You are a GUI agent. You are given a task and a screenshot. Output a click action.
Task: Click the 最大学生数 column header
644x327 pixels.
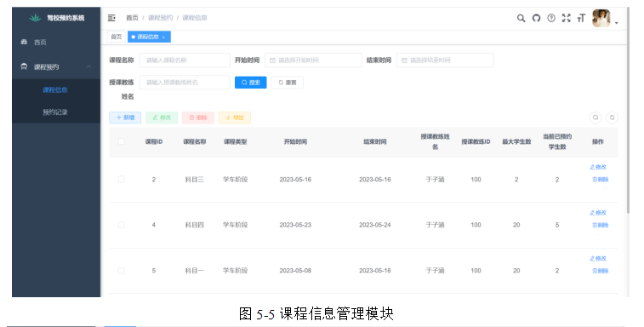pos(516,141)
